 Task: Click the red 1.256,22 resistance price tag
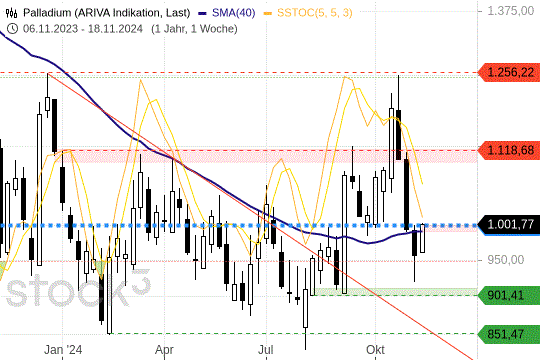509,72
